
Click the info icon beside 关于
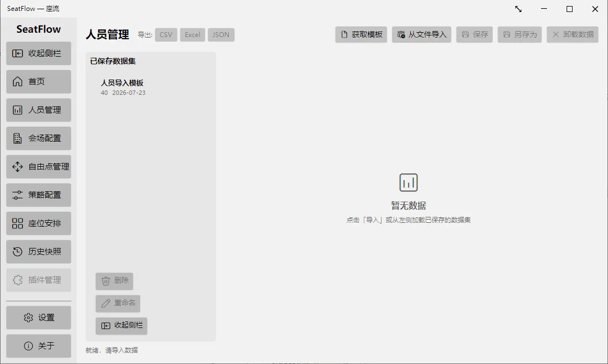click(28, 346)
